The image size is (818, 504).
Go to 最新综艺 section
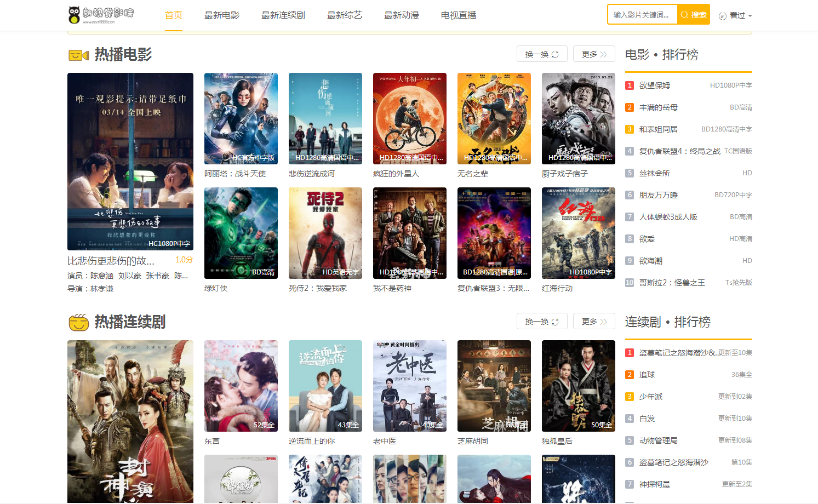345,15
